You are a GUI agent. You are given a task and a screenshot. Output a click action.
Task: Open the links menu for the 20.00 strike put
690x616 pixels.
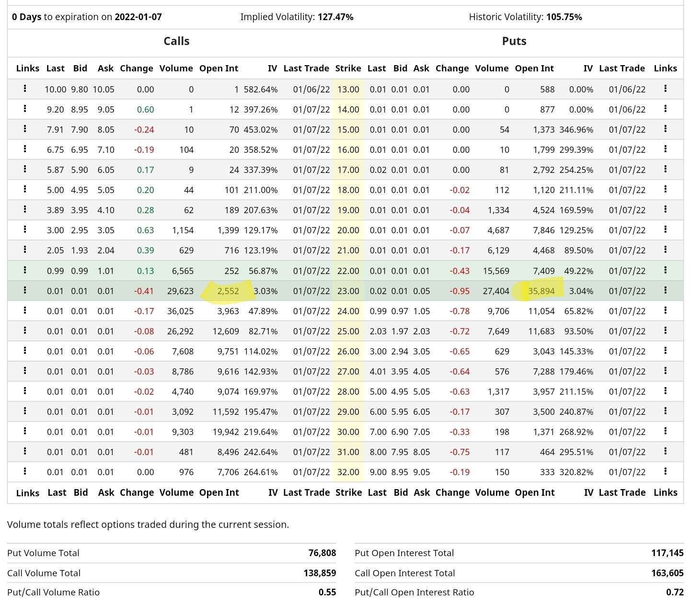666,230
